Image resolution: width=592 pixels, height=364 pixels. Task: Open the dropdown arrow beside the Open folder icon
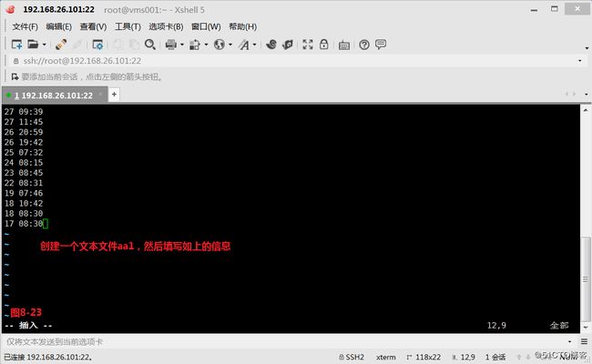tap(45, 45)
